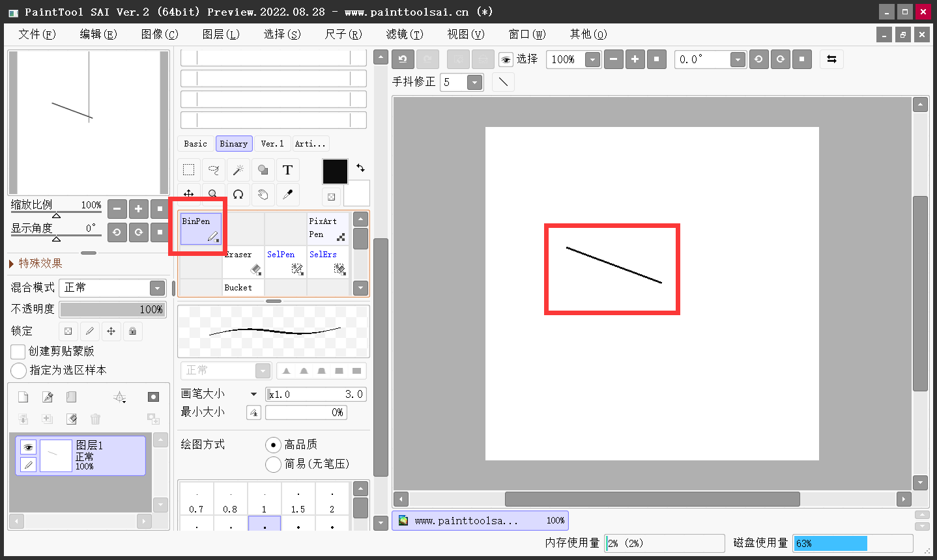
Task: Enable 指定为选区样本 option
Action: (x=18, y=371)
